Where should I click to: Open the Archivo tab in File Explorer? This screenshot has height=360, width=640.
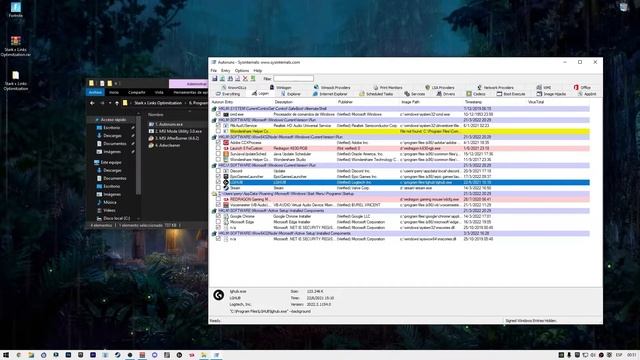pyautogui.click(x=95, y=93)
